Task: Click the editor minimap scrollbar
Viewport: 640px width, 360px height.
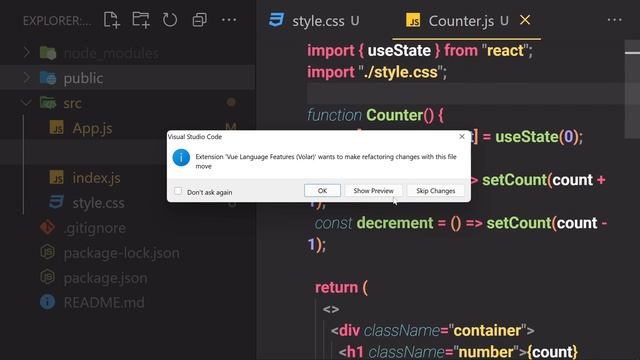Action: (x=632, y=89)
